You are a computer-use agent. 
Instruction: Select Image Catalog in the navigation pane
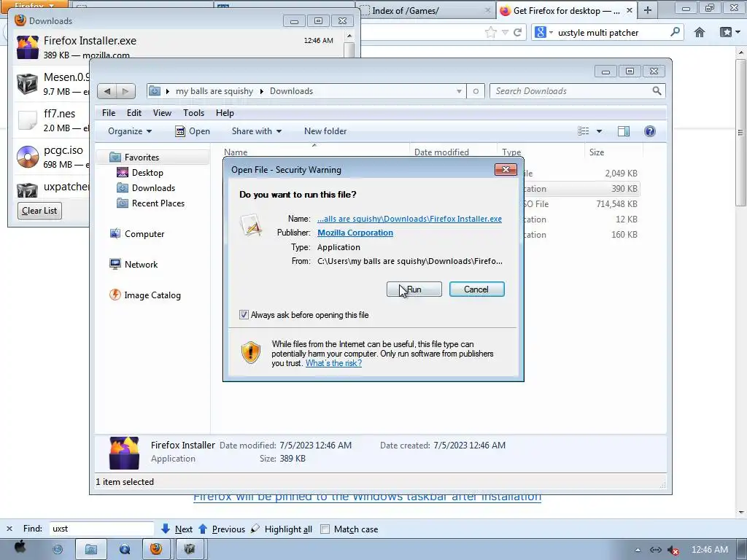pyautogui.click(x=152, y=295)
